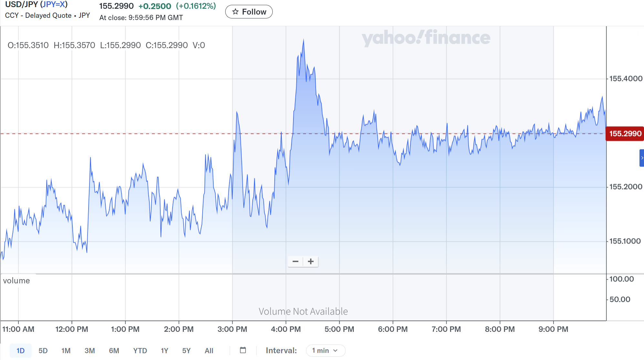Open the 1 min interval dropdown
The height and width of the screenshot is (360, 644).
click(x=325, y=351)
